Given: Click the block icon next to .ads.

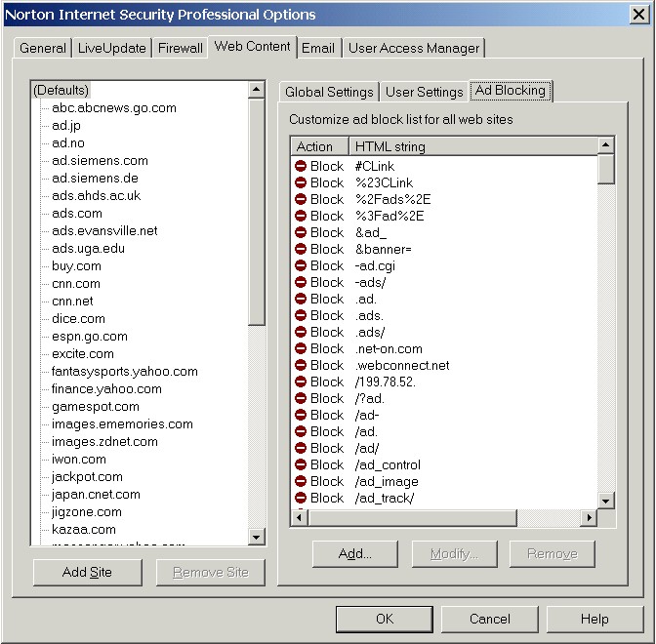Looking at the screenshot, I should point(301,315).
